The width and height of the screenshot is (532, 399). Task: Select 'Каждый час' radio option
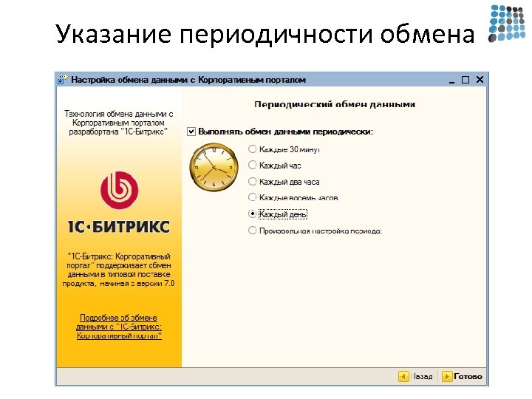pos(252,166)
